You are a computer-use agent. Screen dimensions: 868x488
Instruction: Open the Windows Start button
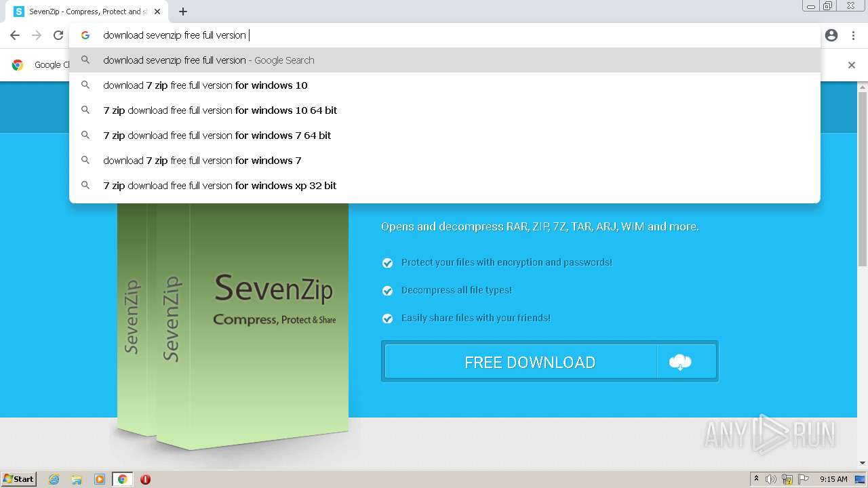(x=18, y=479)
